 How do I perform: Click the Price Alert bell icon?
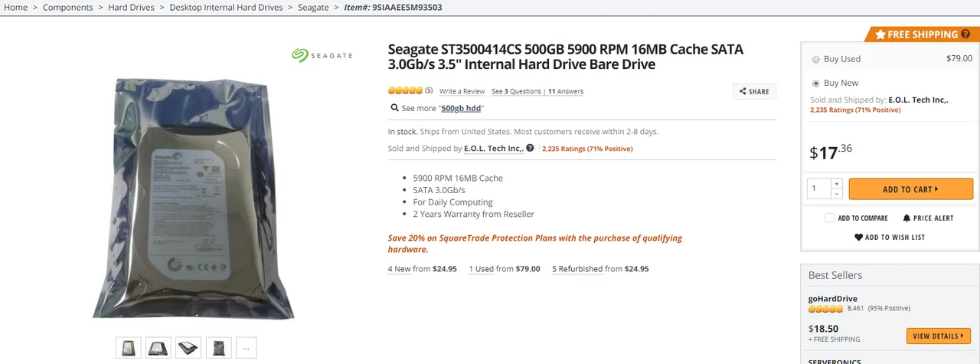(x=906, y=218)
